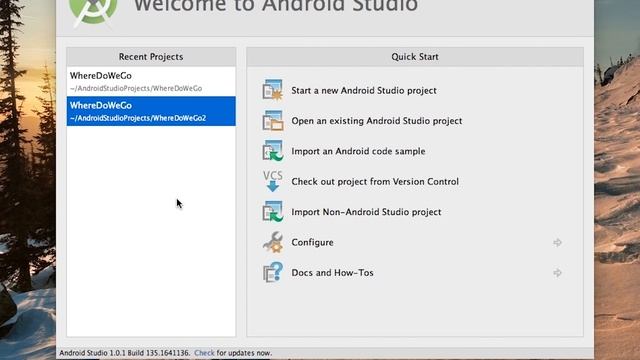
Task: Expand the Docs and How-Tos arrow
Action: [558, 273]
